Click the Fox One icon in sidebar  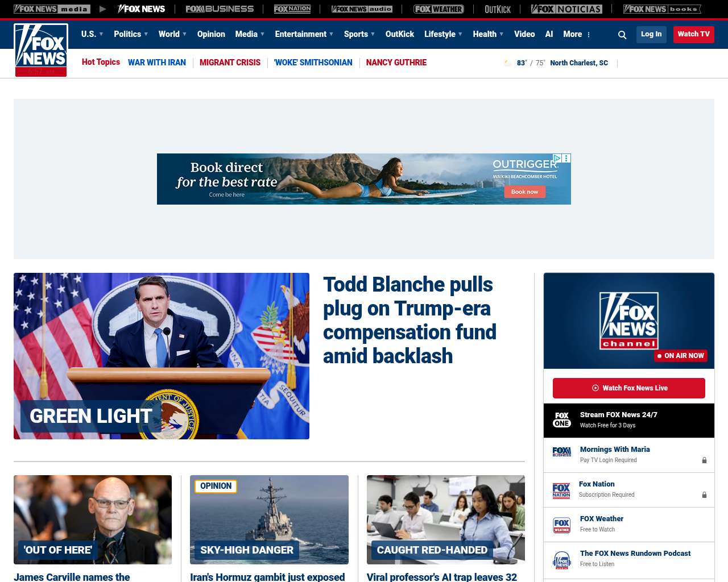[x=562, y=420]
